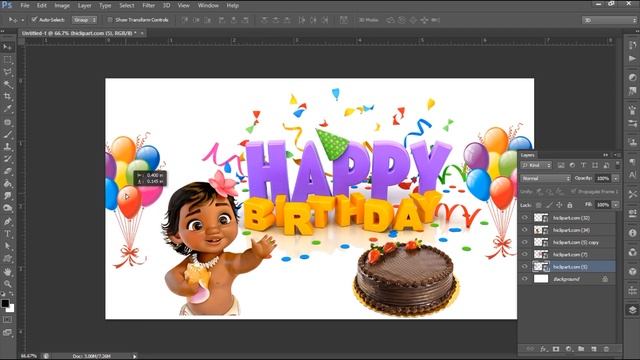Open the Opacity slider arrow

click(616, 178)
